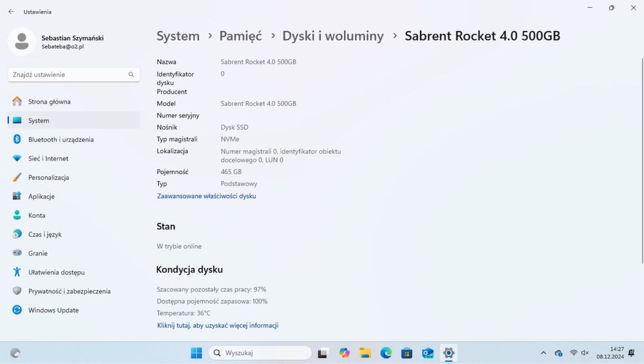Click the Czas i język globe-clock icon
The height and width of the screenshot is (364, 644).
[17, 234]
